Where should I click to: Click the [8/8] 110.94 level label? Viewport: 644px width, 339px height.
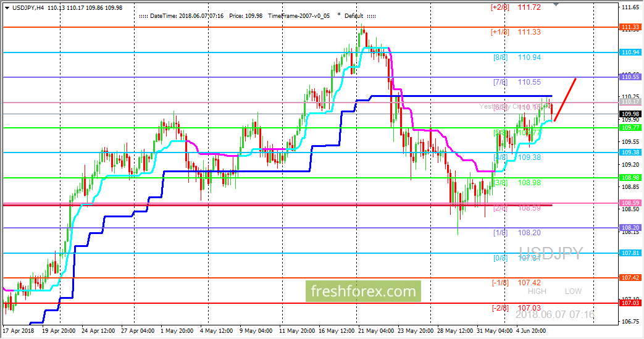[x=517, y=57]
